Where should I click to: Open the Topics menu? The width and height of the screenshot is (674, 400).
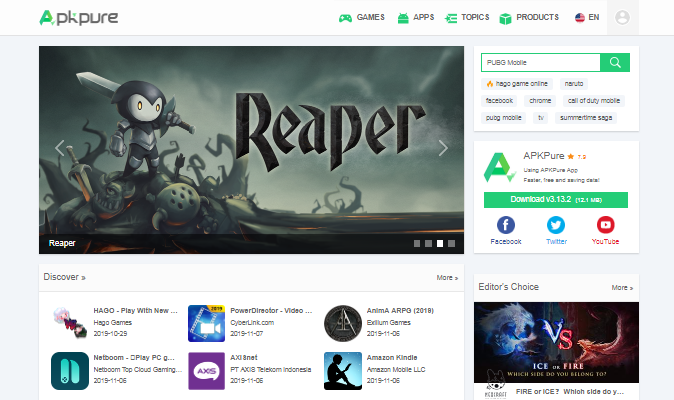click(475, 18)
